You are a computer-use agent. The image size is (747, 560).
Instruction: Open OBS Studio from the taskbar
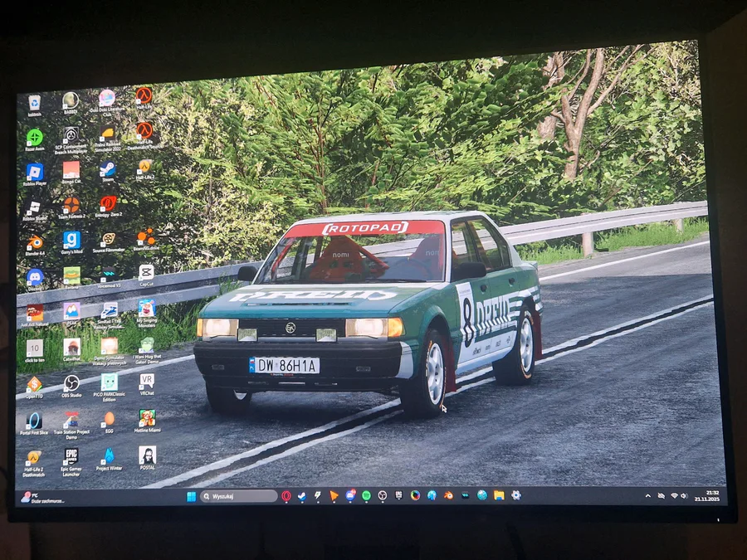click(382, 496)
